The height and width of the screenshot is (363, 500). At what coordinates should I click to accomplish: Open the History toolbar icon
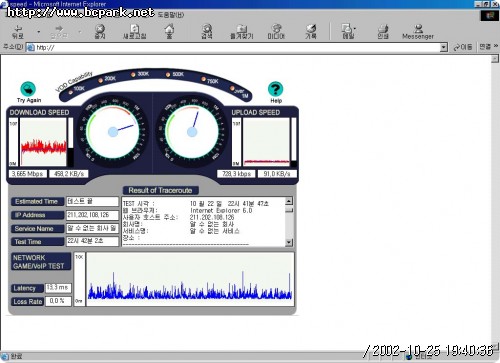point(311,31)
